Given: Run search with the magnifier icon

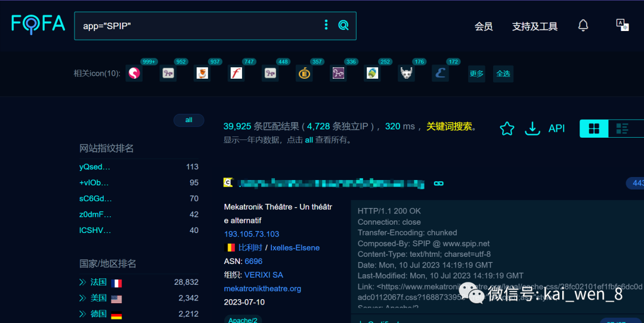Looking at the screenshot, I should pos(343,26).
